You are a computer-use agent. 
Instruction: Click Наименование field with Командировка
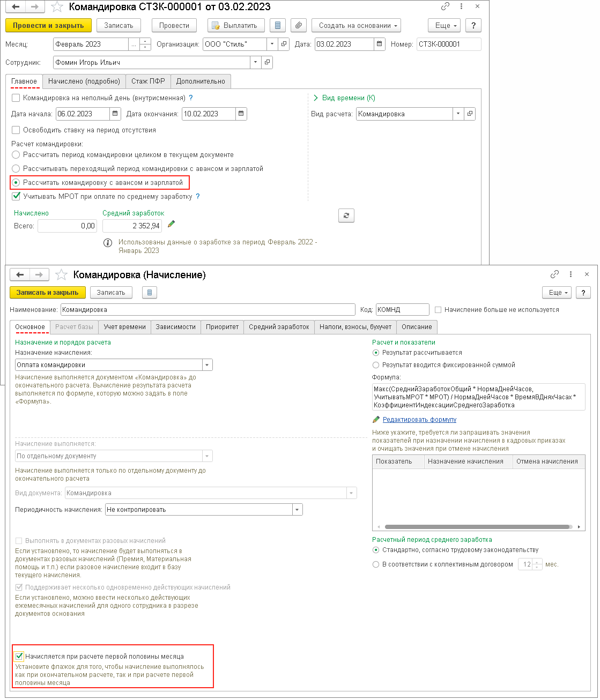click(x=208, y=310)
